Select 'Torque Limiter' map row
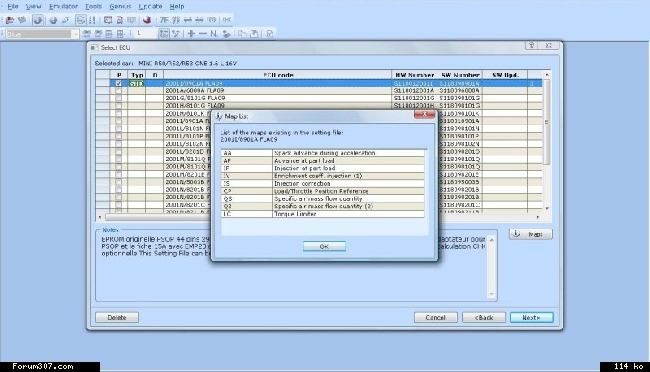 (x=323, y=214)
